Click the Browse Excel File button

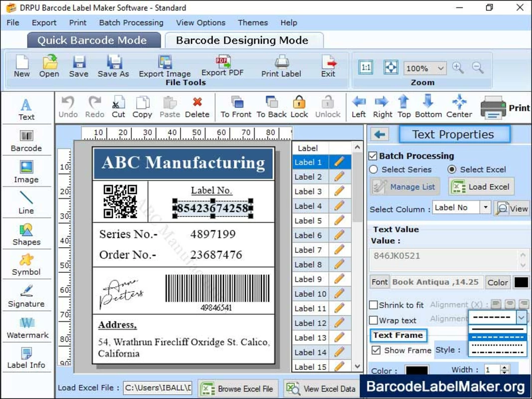(x=237, y=389)
